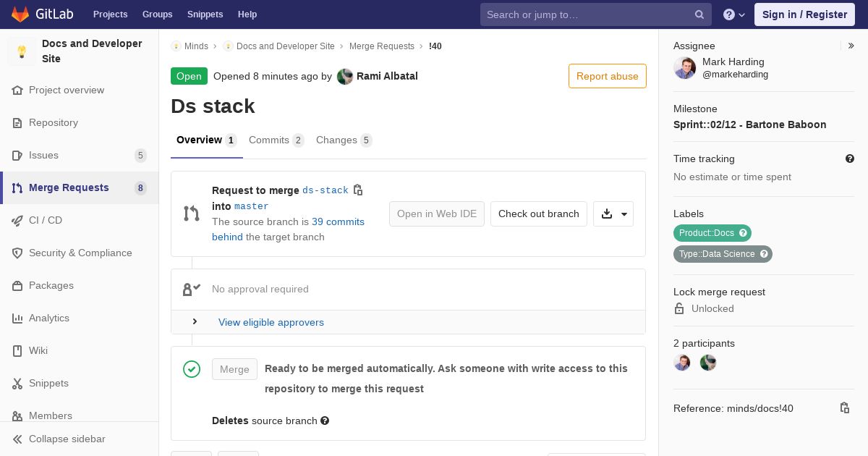The width and height of the screenshot is (868, 456).
Task: Open Projects in top navigation
Action: pyautogui.click(x=110, y=14)
